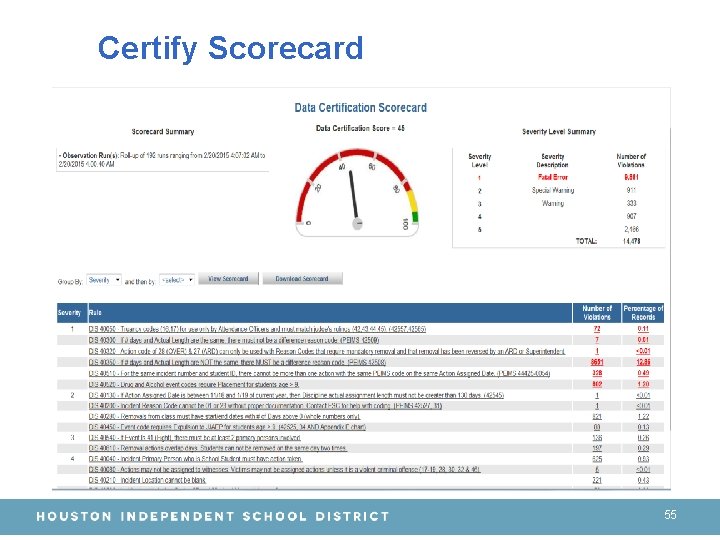The image size is (720, 540).
Task: Click the Special Warning violation count 911
Action: 631,190
